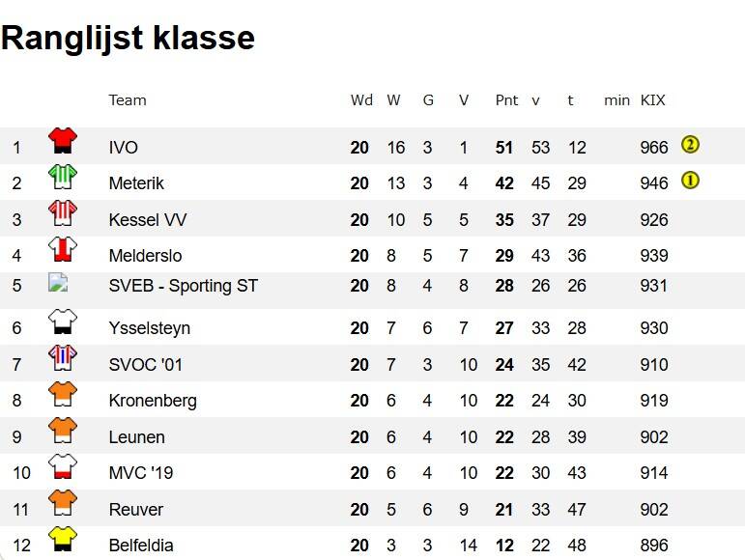This screenshot has height=560, width=745.
Task: Click the Pnt column header
Action: 506,100
